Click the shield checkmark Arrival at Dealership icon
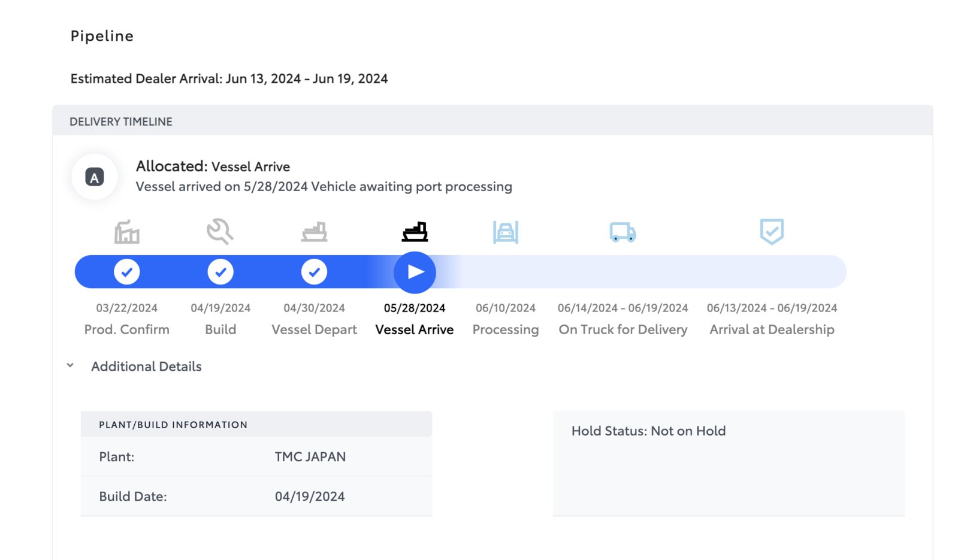The height and width of the screenshot is (560, 958). (772, 231)
